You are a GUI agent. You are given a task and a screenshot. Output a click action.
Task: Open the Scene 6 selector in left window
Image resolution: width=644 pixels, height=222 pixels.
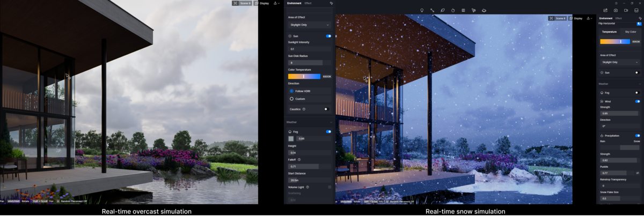tap(242, 3)
